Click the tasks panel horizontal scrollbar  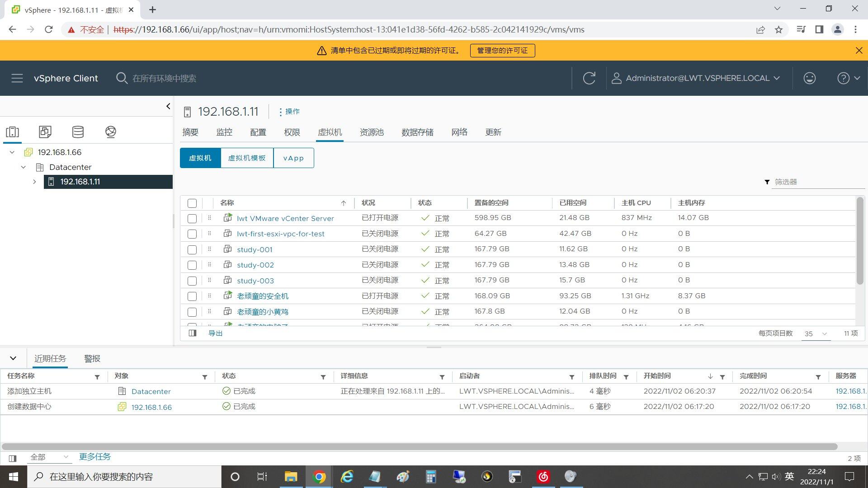coord(420,446)
